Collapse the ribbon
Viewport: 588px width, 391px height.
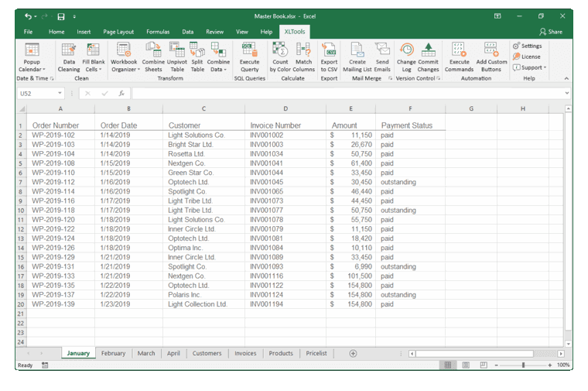[566, 78]
